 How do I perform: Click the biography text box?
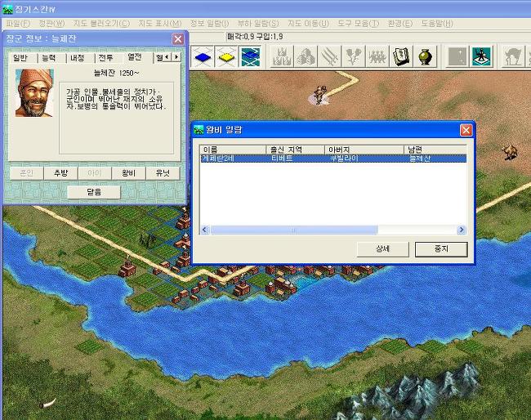pos(117,118)
